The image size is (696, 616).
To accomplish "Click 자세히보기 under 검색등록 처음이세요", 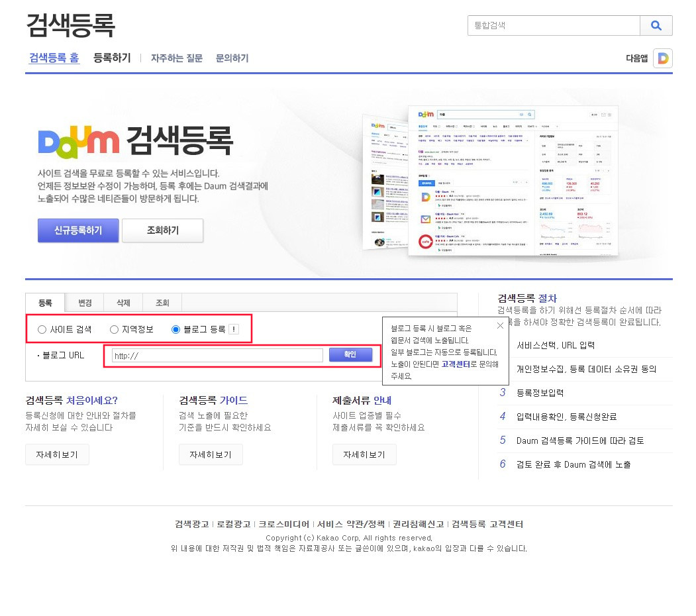I will [x=57, y=454].
